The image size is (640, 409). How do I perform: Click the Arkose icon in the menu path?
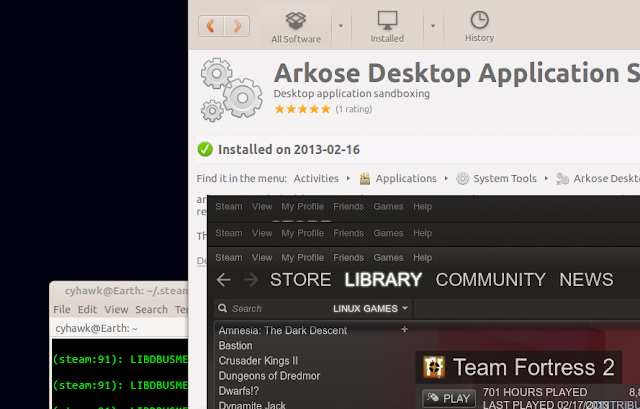coord(562,178)
